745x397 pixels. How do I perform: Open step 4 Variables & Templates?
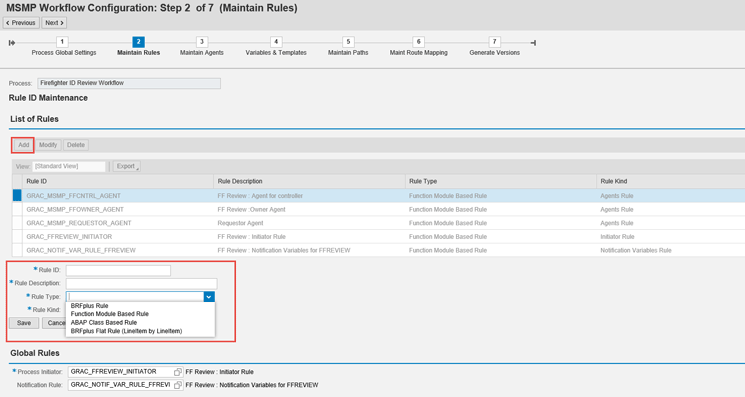point(276,42)
